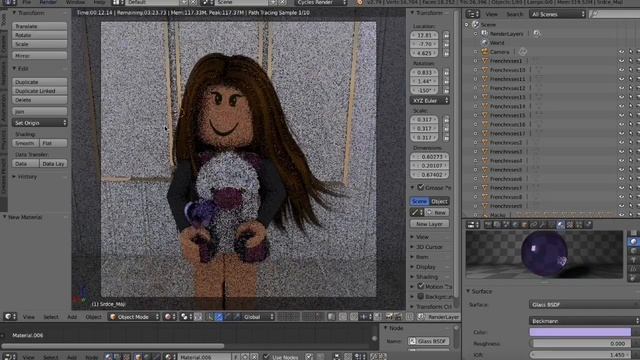Open the Object Mode dropdown
This screenshot has width=640, height=360.
[x=134, y=317]
